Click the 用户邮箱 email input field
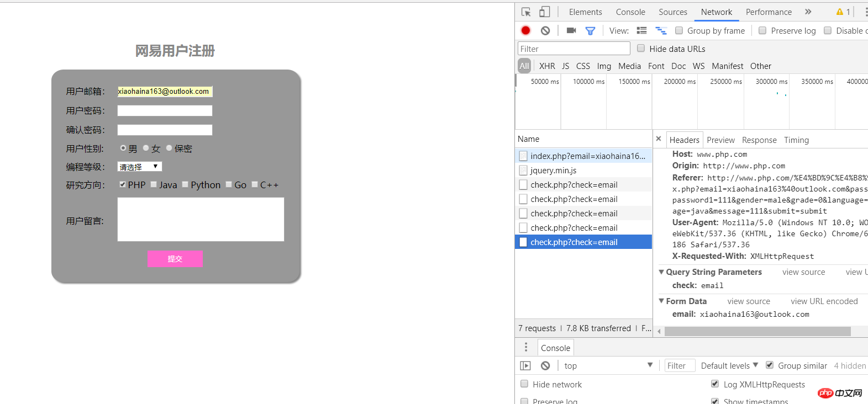This screenshot has height=404, width=868. coord(165,91)
